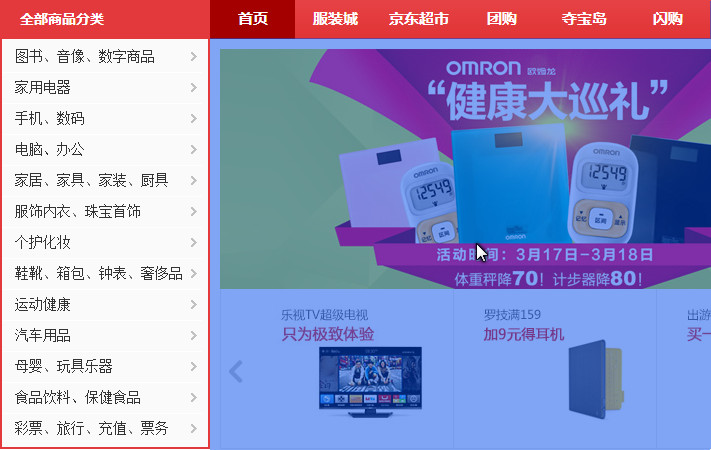Choose the 电脑、办公 category
The image size is (711, 450).
pos(49,149)
